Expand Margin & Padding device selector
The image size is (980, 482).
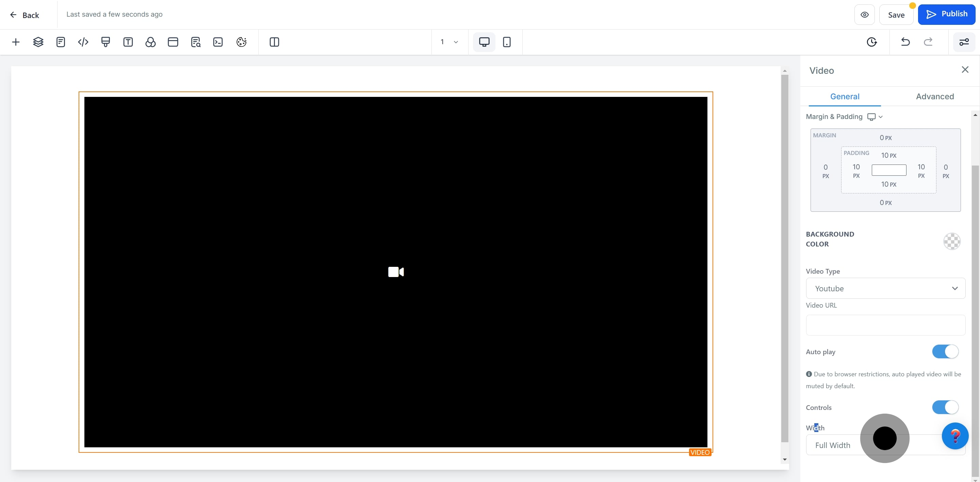tap(875, 117)
